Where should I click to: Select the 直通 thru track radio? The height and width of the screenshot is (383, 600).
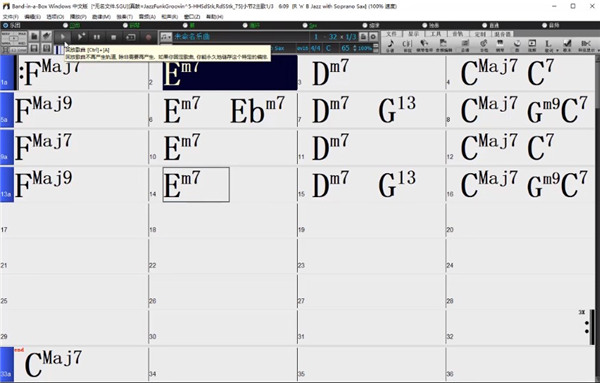484,25
